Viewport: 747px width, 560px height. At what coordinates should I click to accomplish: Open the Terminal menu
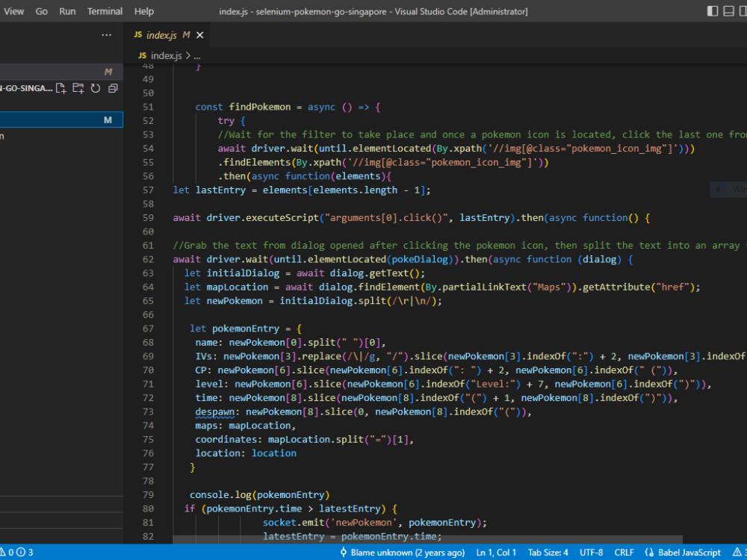(x=105, y=10)
